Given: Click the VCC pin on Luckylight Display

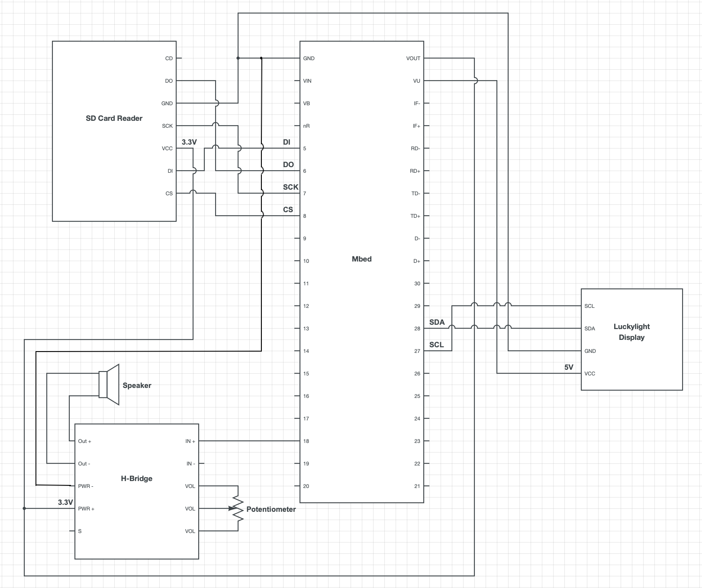Looking at the screenshot, I should point(589,374).
